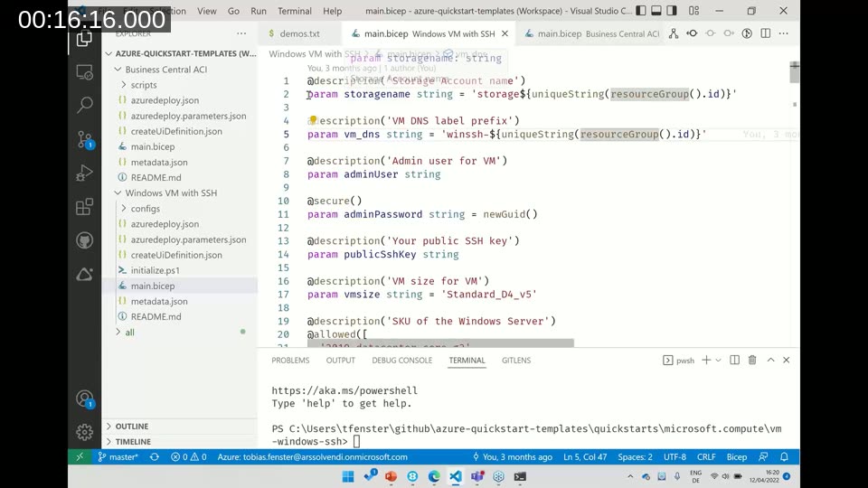Viewport: 868px width, 488px height.
Task: Click the master branch in status bar
Action: pyautogui.click(x=118, y=457)
